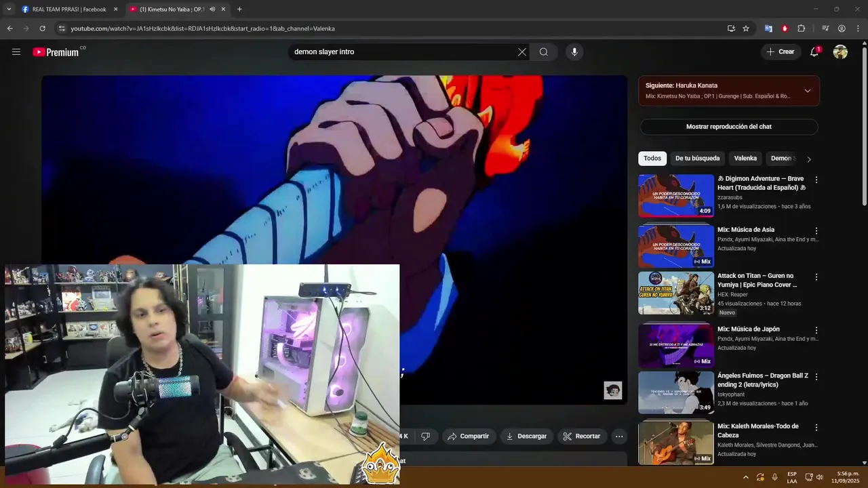Screen dimensions: 868x488
Task: Select the Kimetsu No Yaiba tab
Action: [178, 9]
